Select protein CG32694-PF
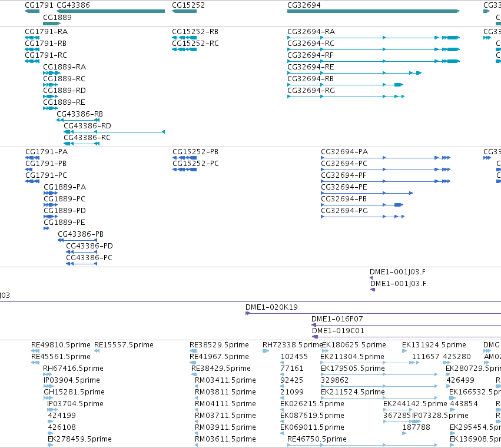Viewport: 501px width, 448px height. [343, 175]
